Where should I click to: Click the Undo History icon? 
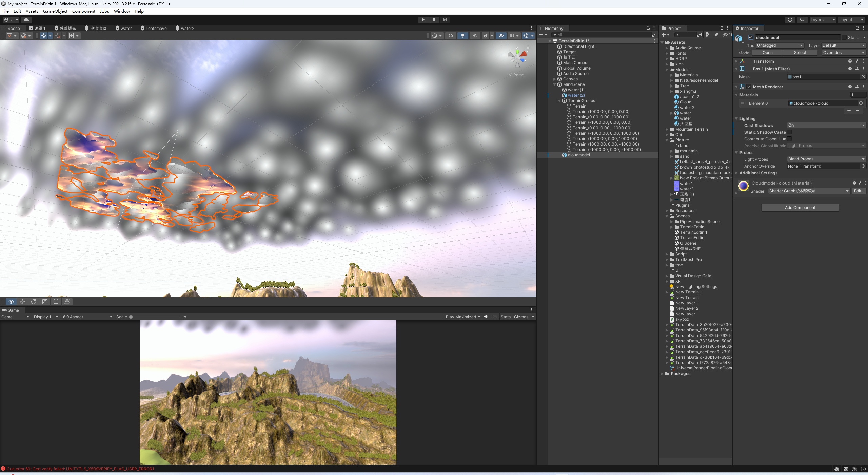[x=790, y=20]
